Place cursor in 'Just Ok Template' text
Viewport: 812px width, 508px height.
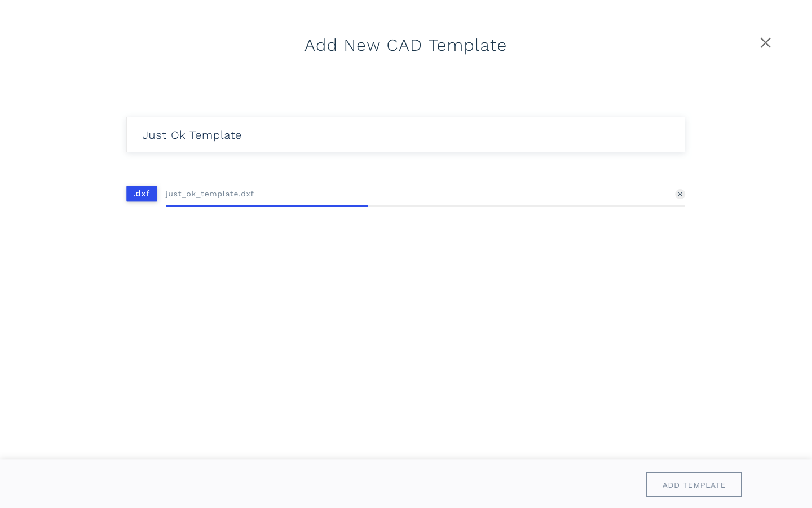coord(192,135)
